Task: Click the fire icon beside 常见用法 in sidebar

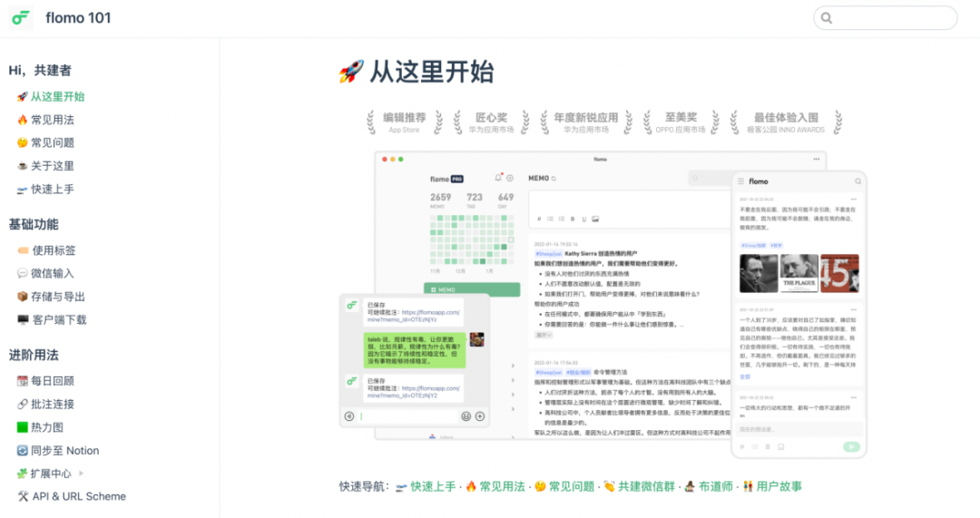Action: point(23,120)
